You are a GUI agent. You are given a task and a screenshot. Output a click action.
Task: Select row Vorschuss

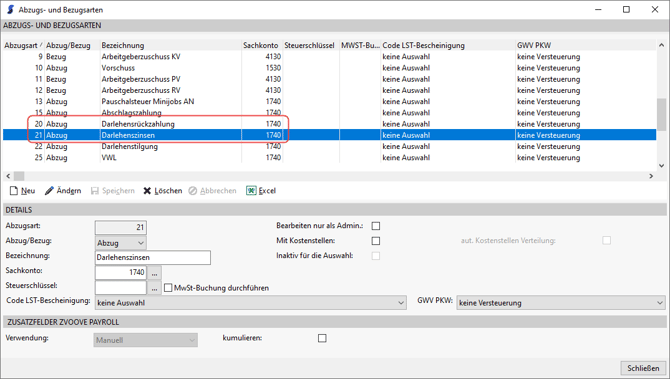click(x=329, y=68)
